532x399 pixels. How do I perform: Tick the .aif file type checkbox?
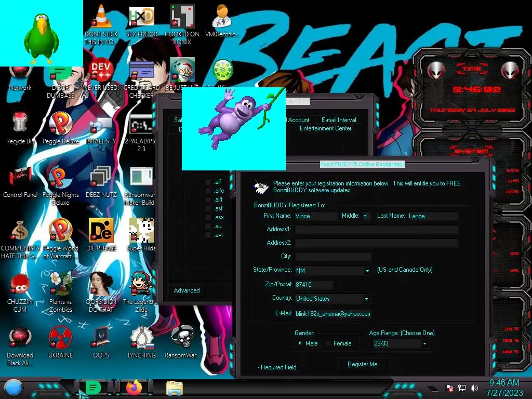[x=208, y=182]
